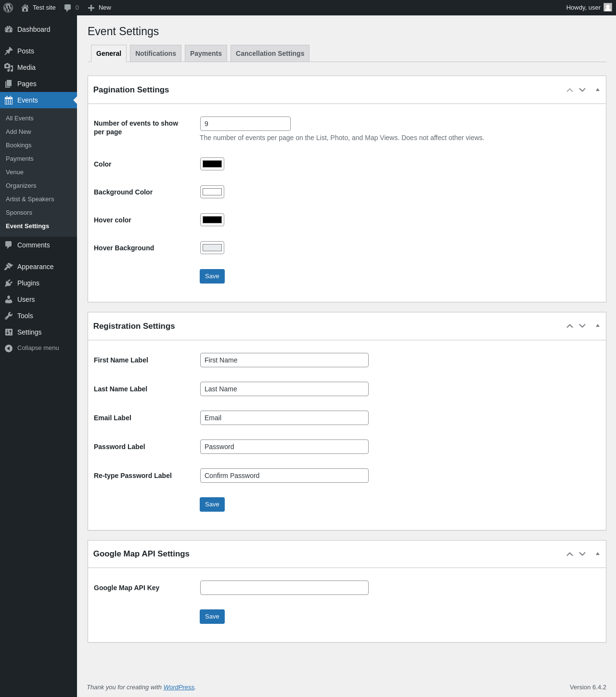Click the Version 6.4.2 footer text
The height and width of the screenshot is (697, 616).
click(x=588, y=687)
